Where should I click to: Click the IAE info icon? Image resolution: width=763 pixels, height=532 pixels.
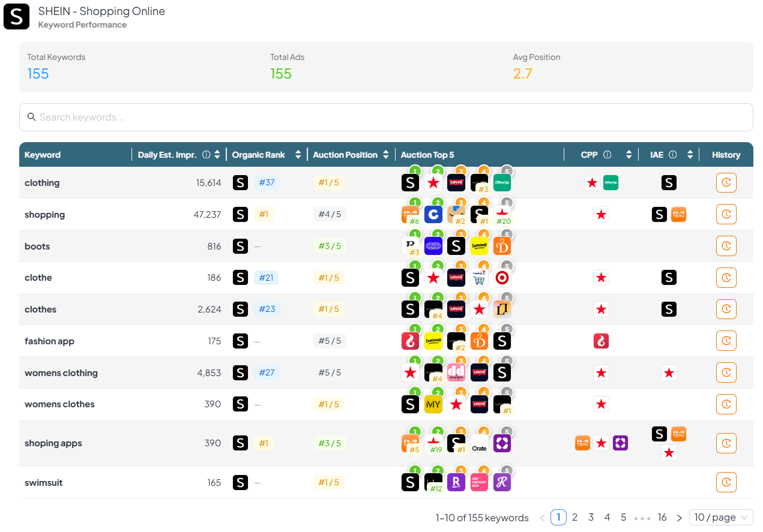point(673,155)
